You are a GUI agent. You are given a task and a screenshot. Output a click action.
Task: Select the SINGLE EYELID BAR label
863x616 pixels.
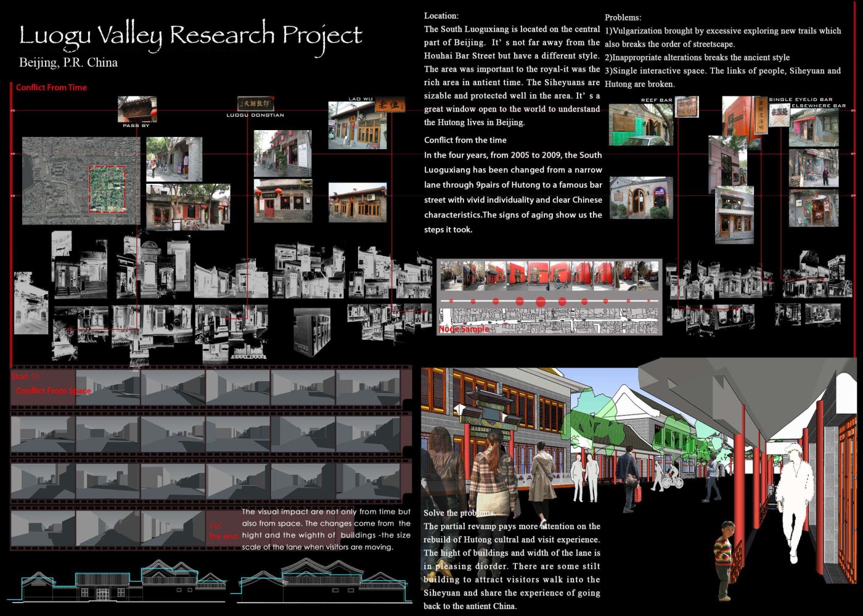pos(800,99)
